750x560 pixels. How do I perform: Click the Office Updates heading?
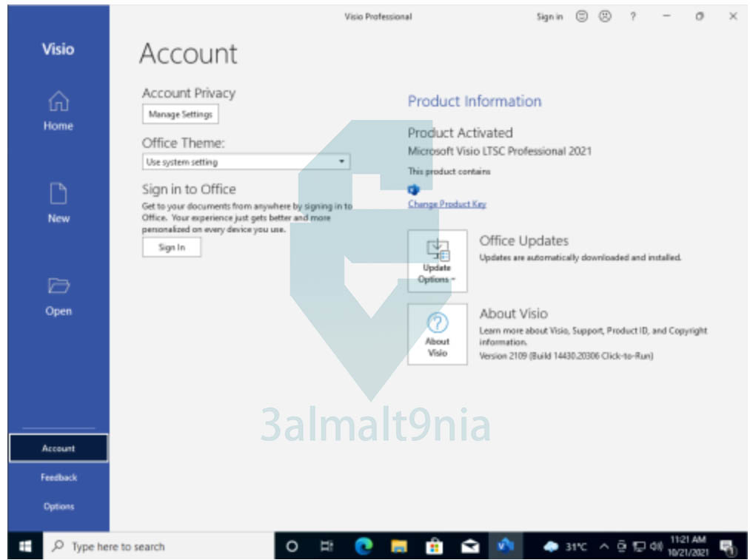pyautogui.click(x=523, y=241)
